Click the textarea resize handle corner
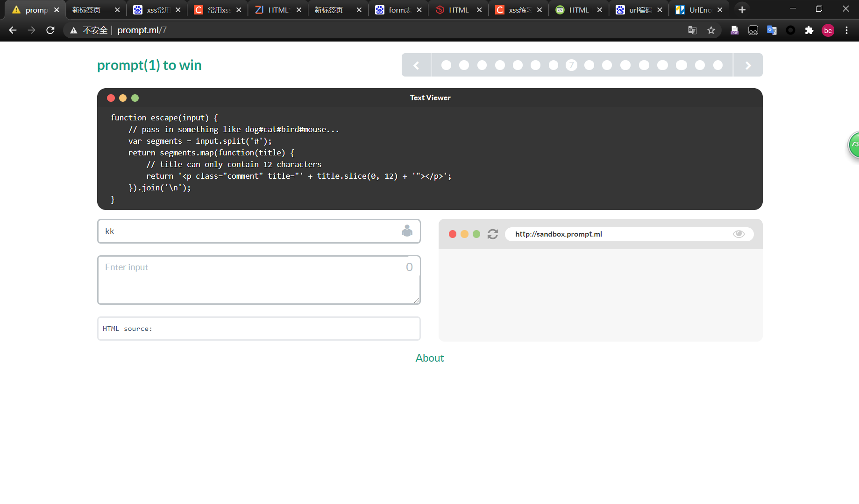This screenshot has height=504, width=859. coord(417,300)
